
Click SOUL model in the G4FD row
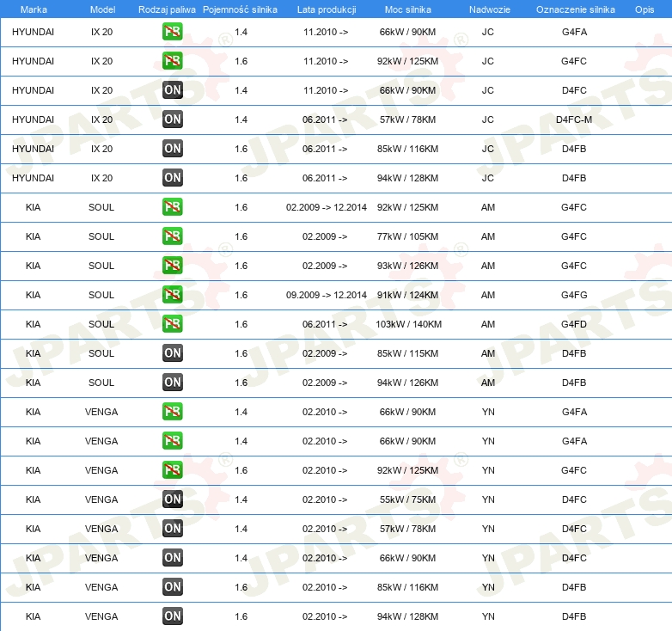(x=101, y=324)
